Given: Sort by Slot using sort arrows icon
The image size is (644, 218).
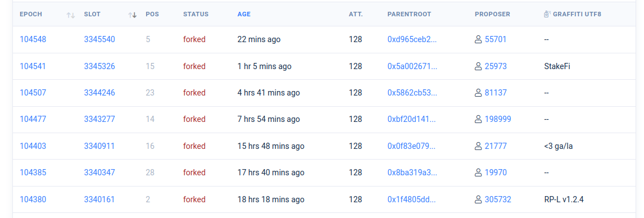Looking at the screenshot, I should tap(132, 15).
